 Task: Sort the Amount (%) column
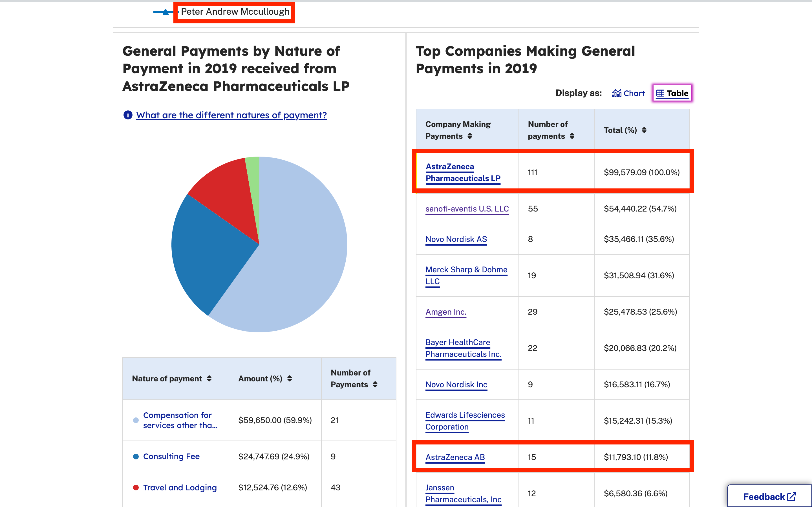point(290,379)
